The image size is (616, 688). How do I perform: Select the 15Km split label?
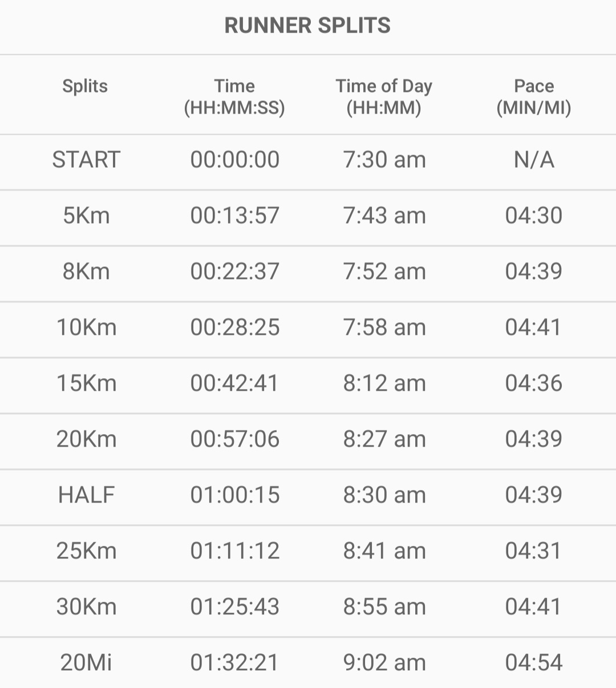point(86,383)
